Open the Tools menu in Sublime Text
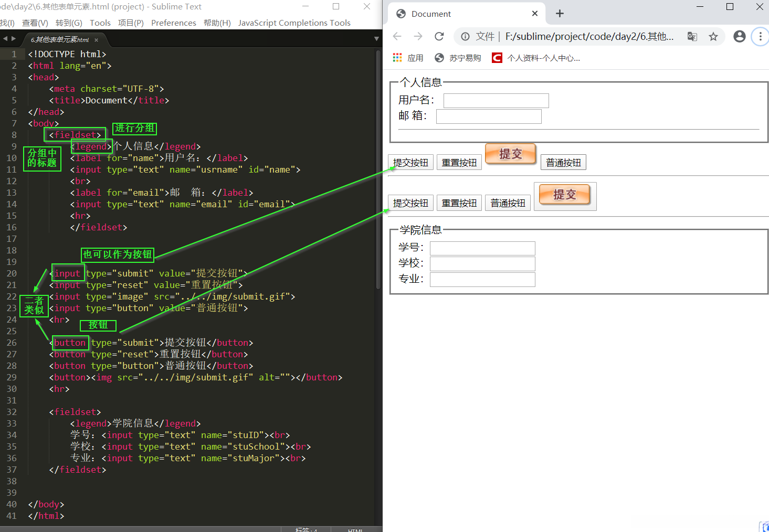 coord(100,23)
